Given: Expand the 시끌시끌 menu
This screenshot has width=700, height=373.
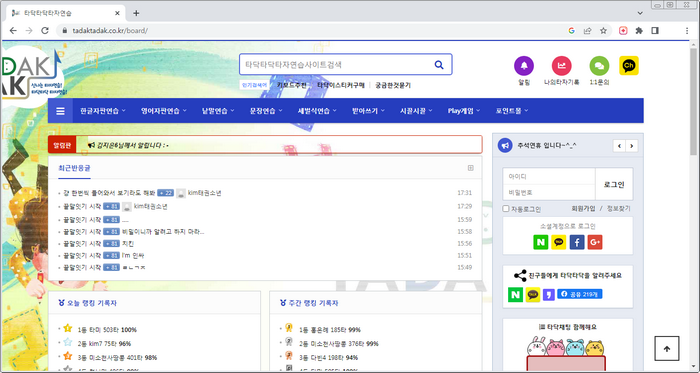Looking at the screenshot, I should (416, 111).
